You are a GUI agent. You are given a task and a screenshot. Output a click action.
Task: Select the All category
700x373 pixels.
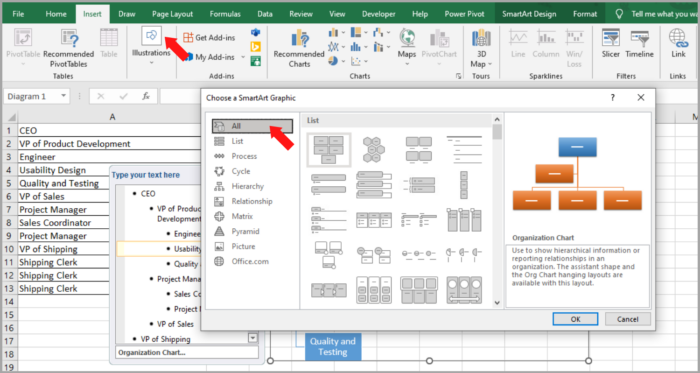(253, 126)
